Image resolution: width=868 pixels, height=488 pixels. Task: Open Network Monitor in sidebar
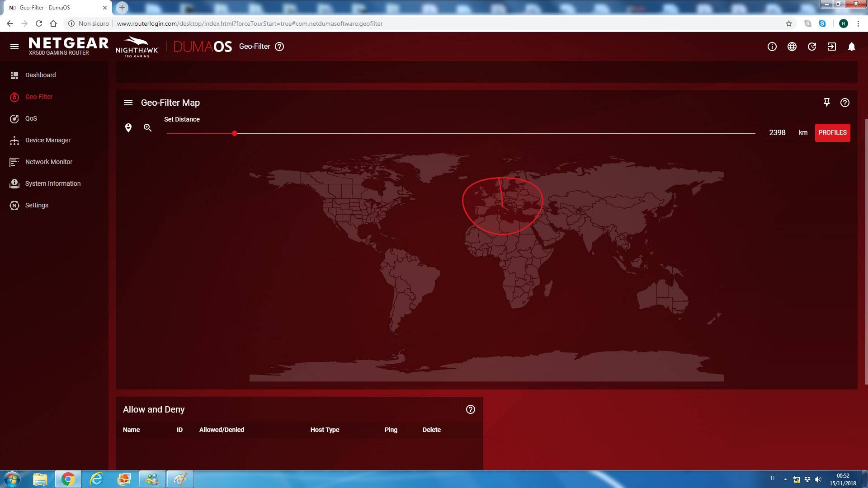coord(49,162)
